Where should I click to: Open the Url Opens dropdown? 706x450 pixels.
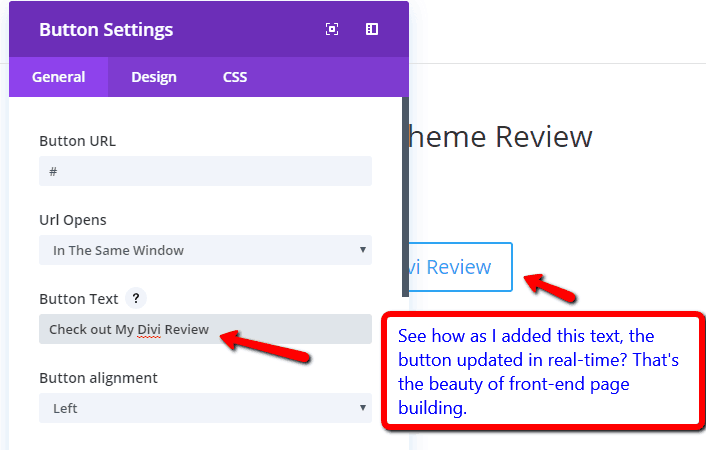click(205, 250)
